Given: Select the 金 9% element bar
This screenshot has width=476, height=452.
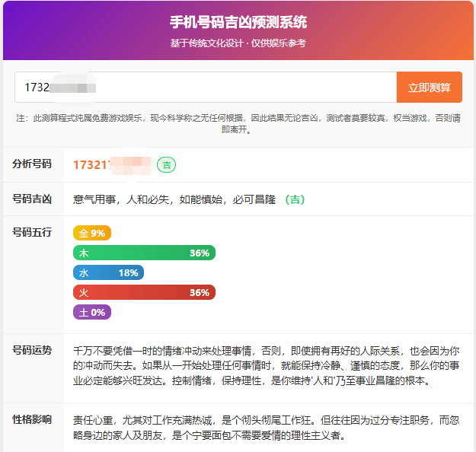Looking at the screenshot, I should point(92,233).
